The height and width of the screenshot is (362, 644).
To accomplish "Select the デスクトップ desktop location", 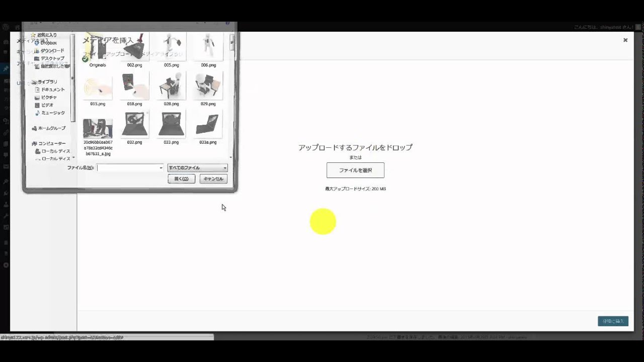I will 49,58.
